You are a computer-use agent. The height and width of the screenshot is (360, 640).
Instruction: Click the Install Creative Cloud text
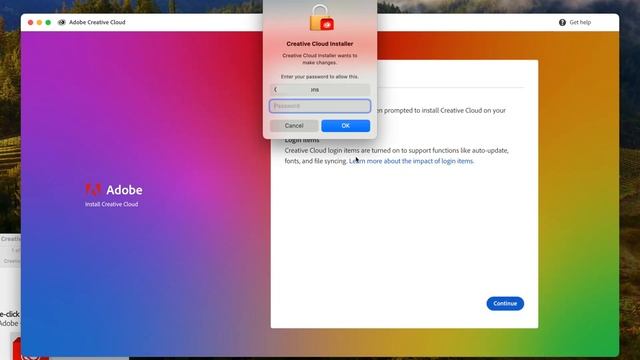[111, 204]
